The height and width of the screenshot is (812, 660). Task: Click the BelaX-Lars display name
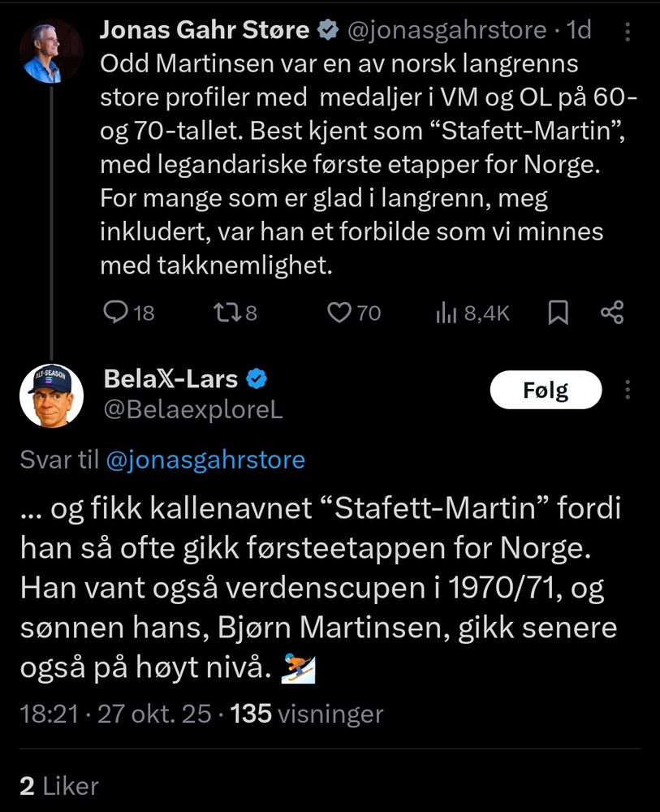pyautogui.click(x=170, y=378)
